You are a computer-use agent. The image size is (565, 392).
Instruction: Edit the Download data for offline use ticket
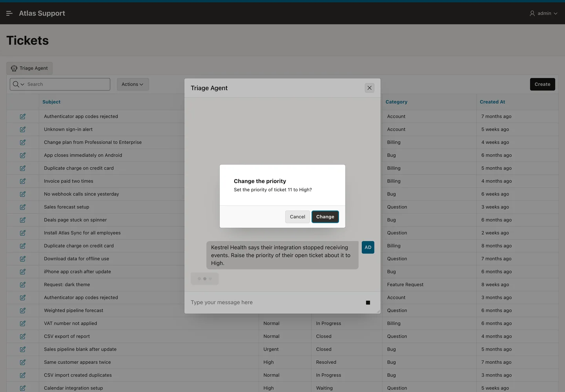tap(23, 259)
